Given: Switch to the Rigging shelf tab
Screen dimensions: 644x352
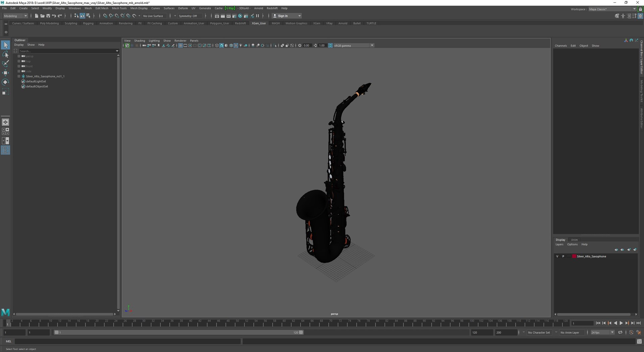Looking at the screenshot, I should pos(88,23).
